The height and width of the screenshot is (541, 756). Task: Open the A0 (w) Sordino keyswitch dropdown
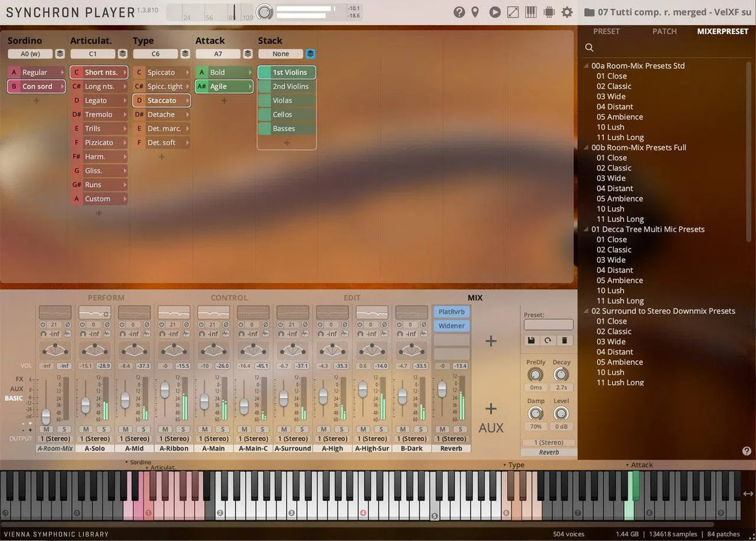pyautogui.click(x=30, y=54)
